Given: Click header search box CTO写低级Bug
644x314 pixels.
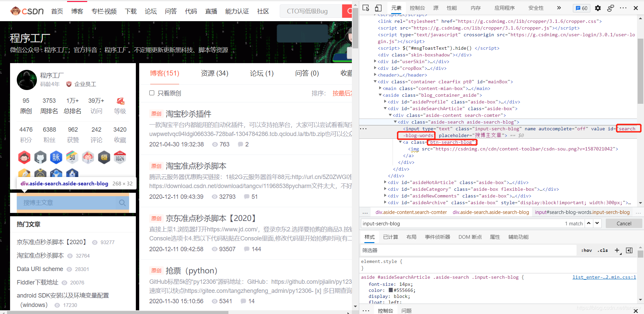Looking at the screenshot, I should [x=311, y=11].
